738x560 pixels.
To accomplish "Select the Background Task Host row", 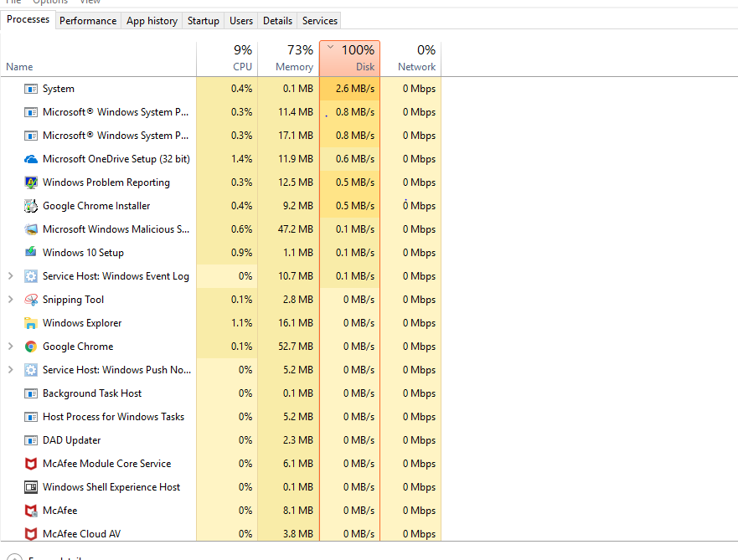I will point(221,393).
